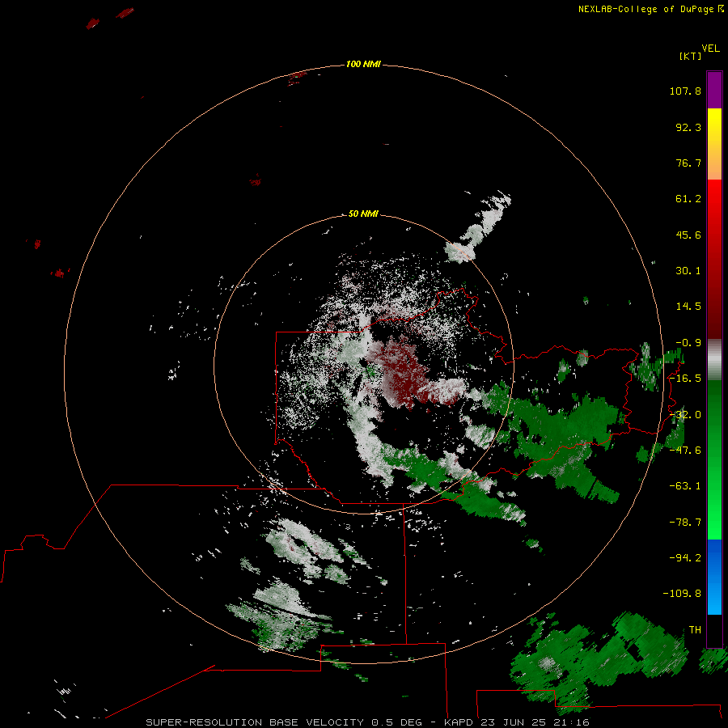Click the 107.8 legend value

(x=685, y=91)
